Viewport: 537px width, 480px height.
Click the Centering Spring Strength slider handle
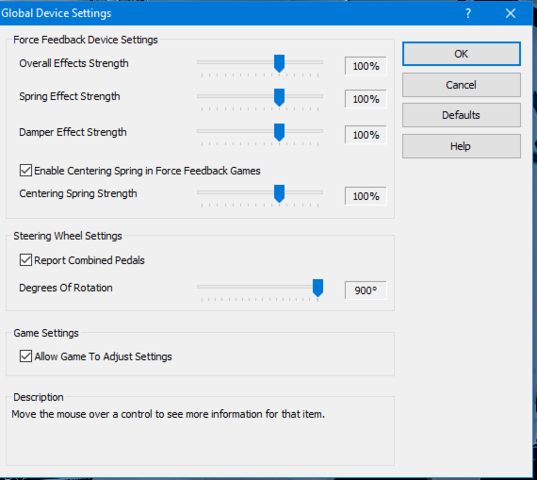click(279, 194)
